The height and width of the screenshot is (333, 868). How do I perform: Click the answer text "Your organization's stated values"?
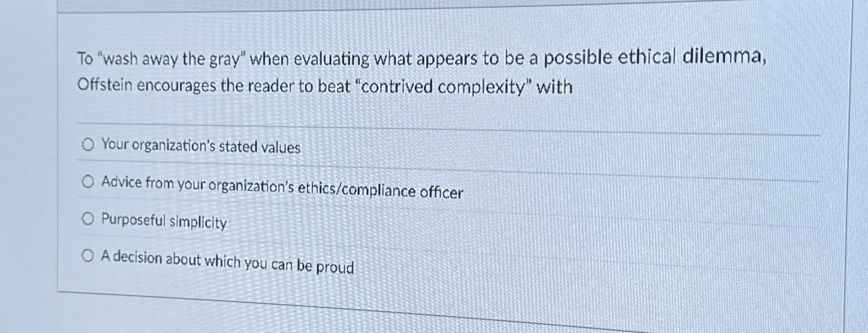(201, 146)
